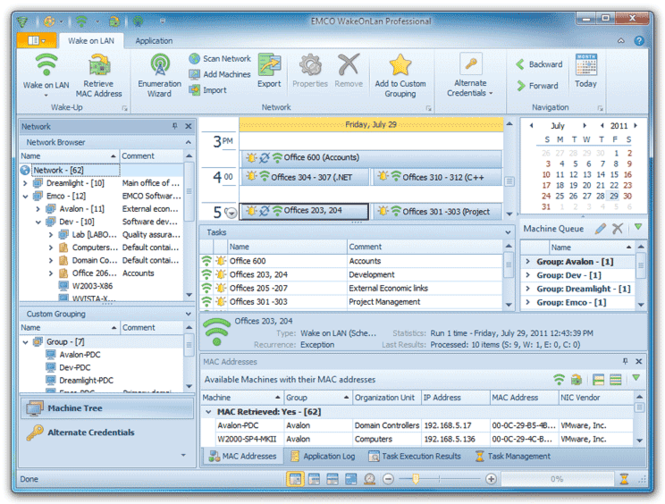Pin the MAC Addresses panel
Screen dimensions: 665x504
pyautogui.click(x=625, y=361)
